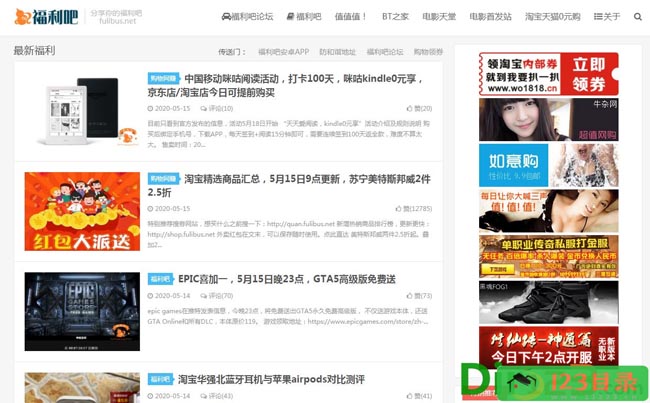Open 福利吧安卓APP portal link

coord(284,52)
